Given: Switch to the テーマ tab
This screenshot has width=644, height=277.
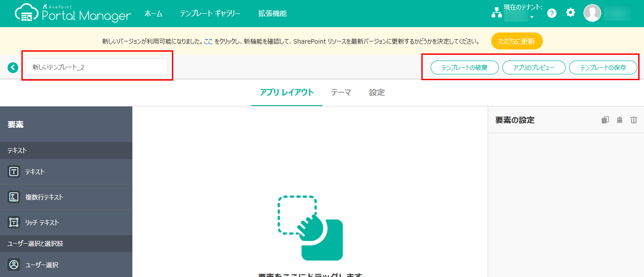Looking at the screenshot, I should [341, 93].
